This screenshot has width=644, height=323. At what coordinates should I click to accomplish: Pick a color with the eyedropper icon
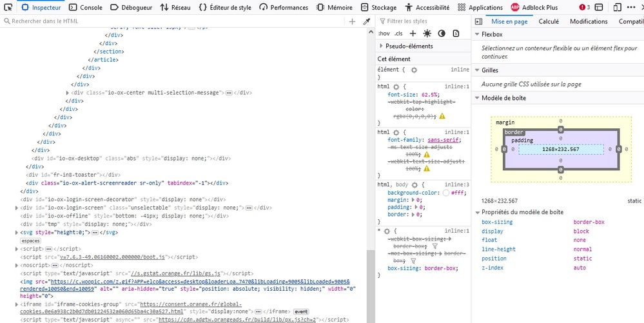point(367,21)
